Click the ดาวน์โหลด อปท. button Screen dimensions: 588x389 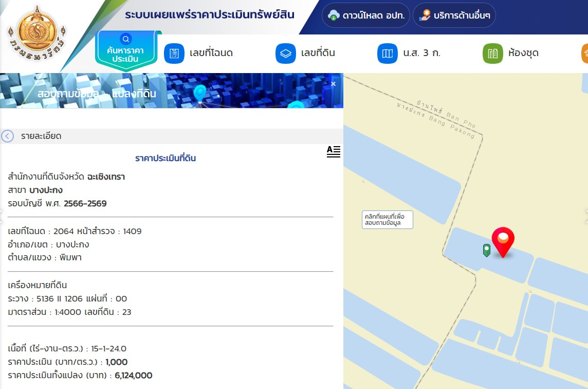coord(365,15)
